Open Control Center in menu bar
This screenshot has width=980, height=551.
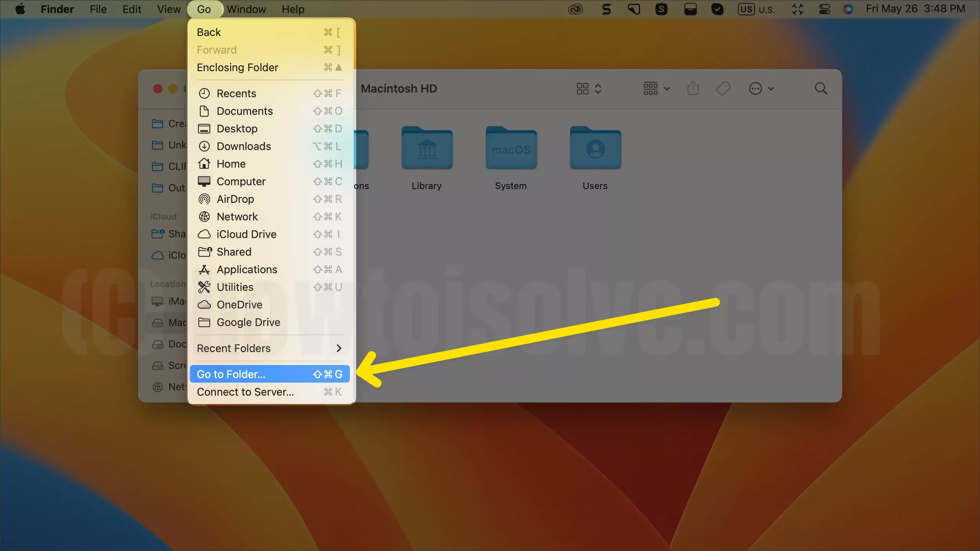point(824,9)
